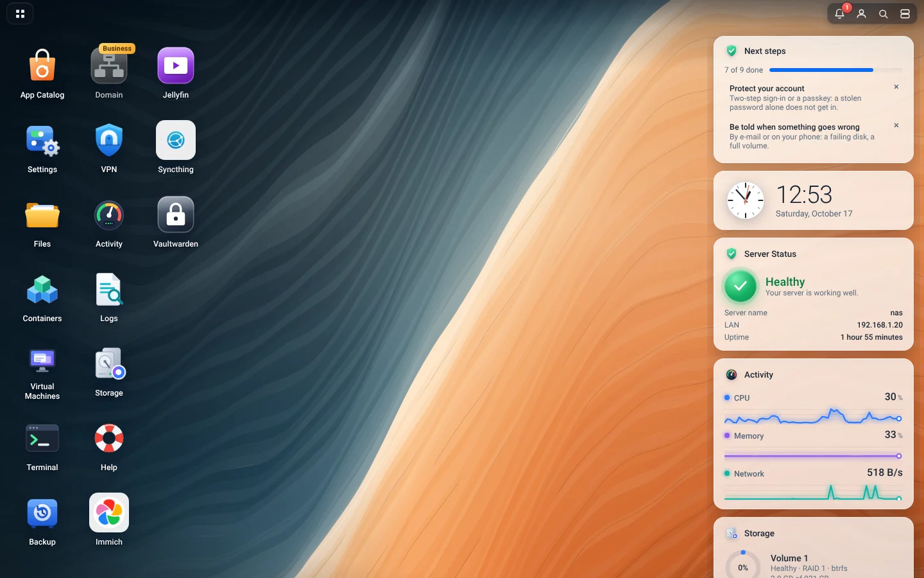
Task: Click the Network traffic graph
Action: 814,493
